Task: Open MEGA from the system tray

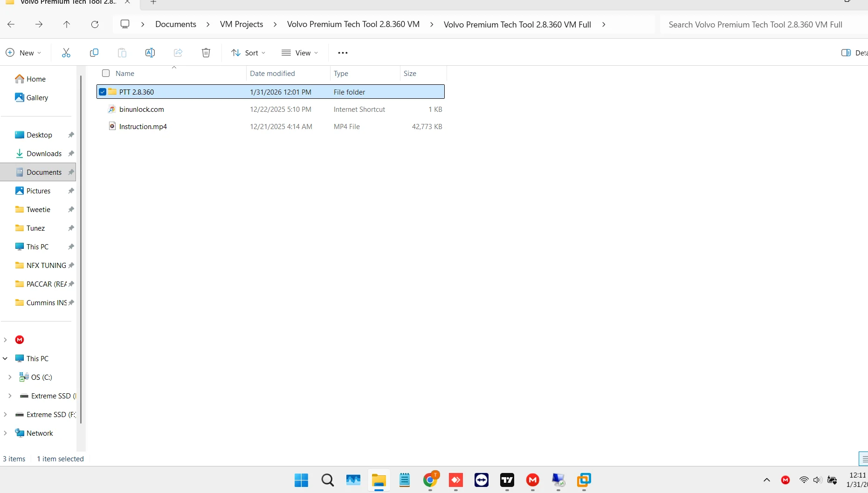Action: [785, 480]
